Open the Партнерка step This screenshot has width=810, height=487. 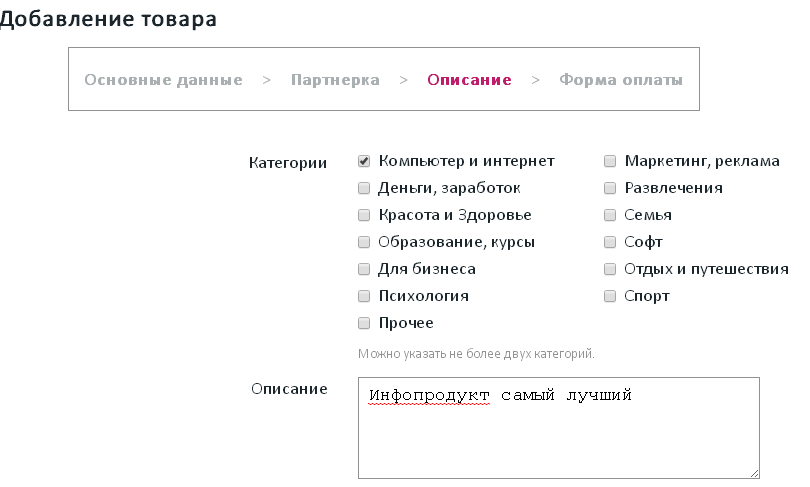point(335,80)
